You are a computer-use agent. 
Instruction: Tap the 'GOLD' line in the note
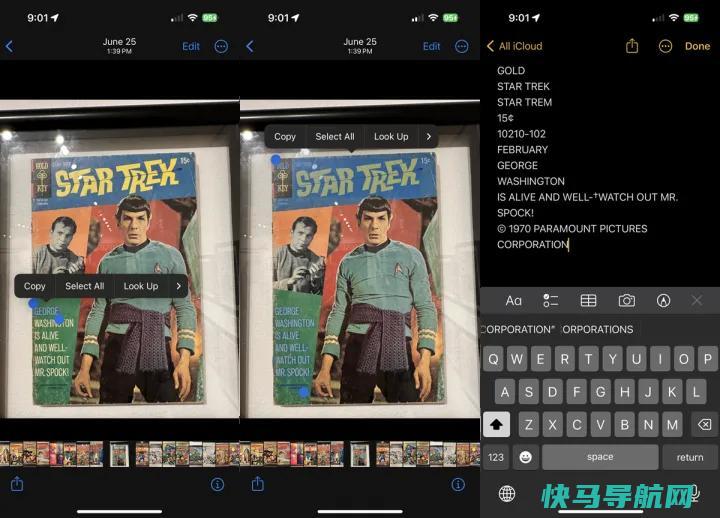511,71
